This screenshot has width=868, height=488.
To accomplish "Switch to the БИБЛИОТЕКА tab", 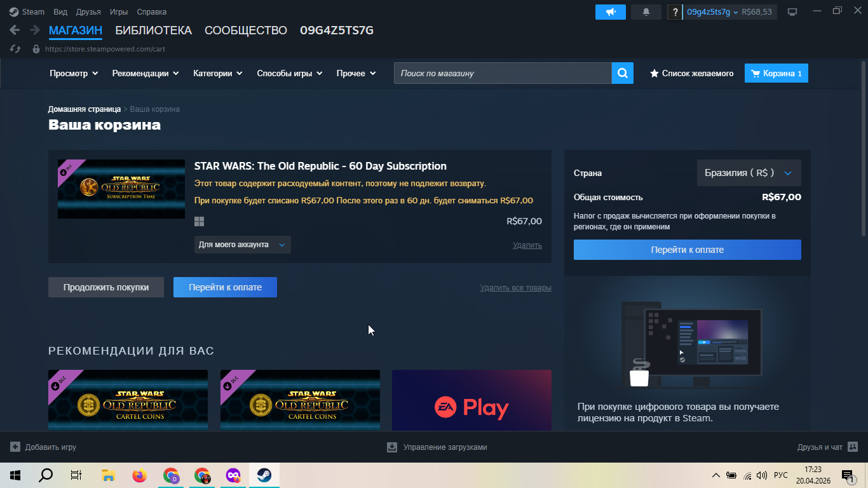I will 153,30.
